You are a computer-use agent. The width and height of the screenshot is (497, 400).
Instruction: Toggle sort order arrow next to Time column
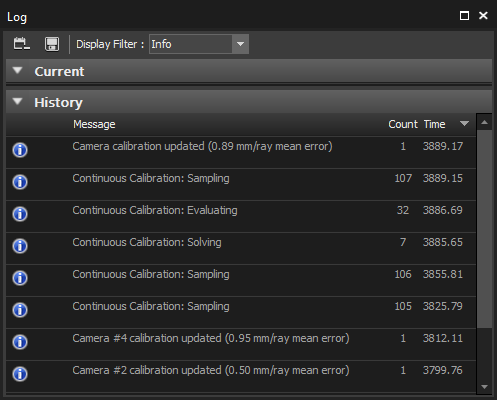coord(464,124)
